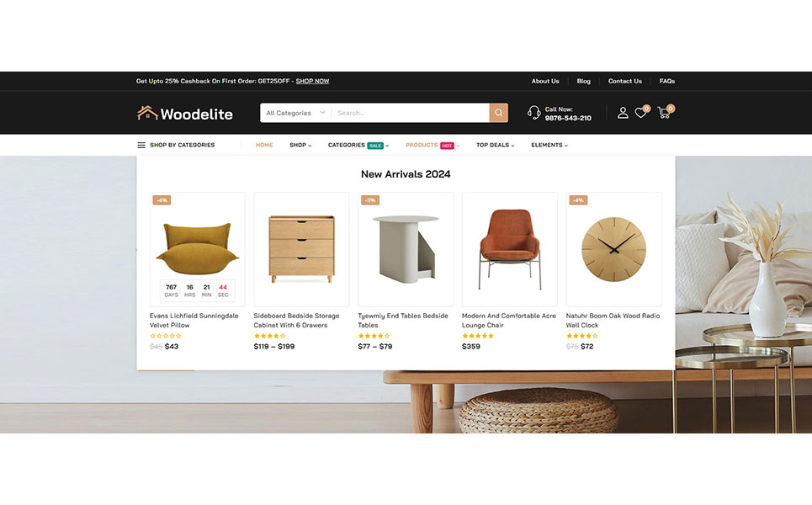
Task: Select the Home menu item
Action: point(264,145)
